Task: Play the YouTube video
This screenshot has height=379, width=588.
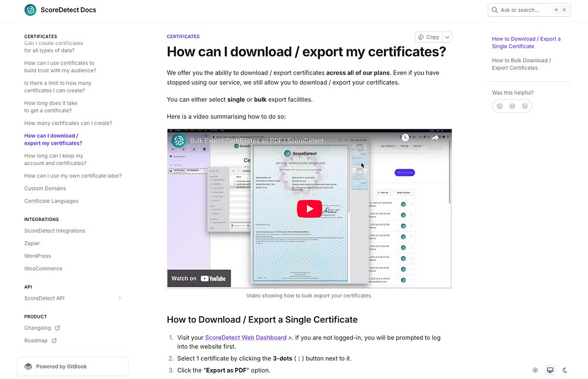Action: [309, 209]
